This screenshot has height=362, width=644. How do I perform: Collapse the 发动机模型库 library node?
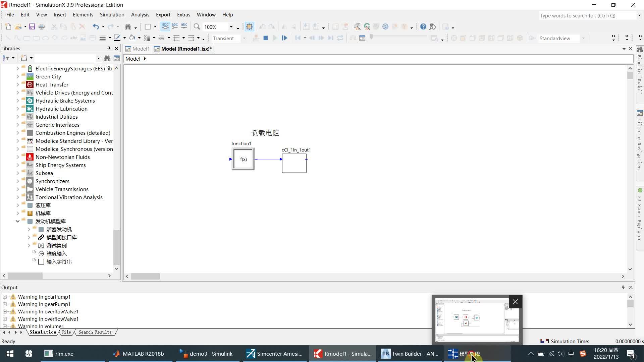[18, 221]
